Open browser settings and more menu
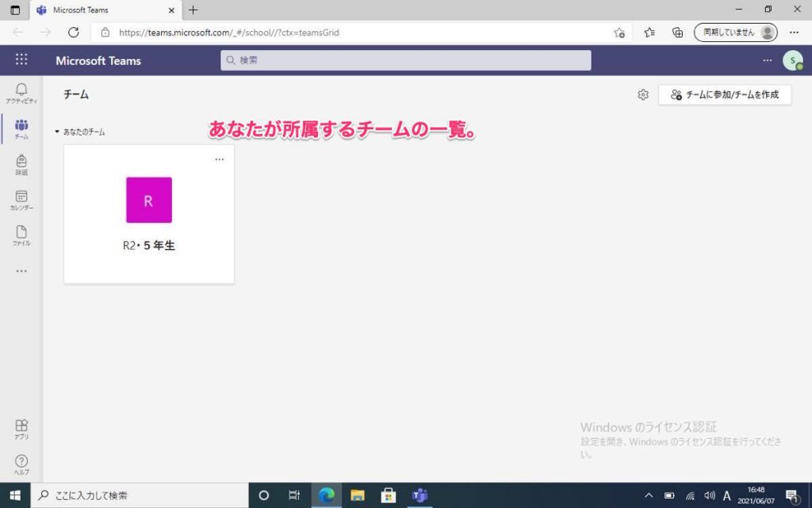Image resolution: width=812 pixels, height=508 pixels. click(794, 33)
